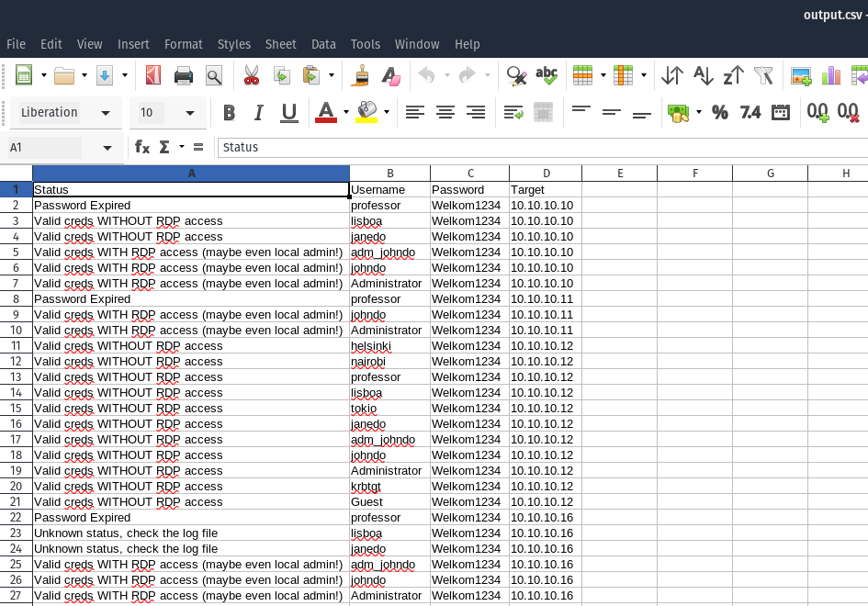Toggle Italic formatting
Viewport: 868px width, 606px height.
(259, 113)
